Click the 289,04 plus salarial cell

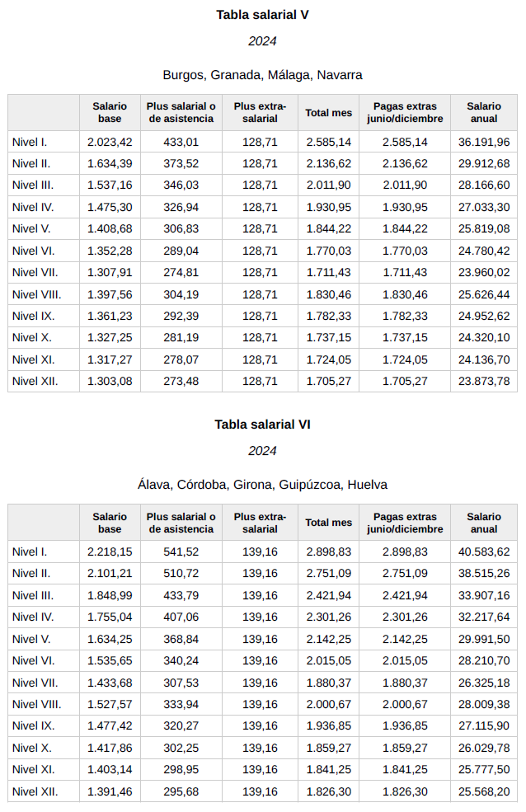(x=181, y=251)
